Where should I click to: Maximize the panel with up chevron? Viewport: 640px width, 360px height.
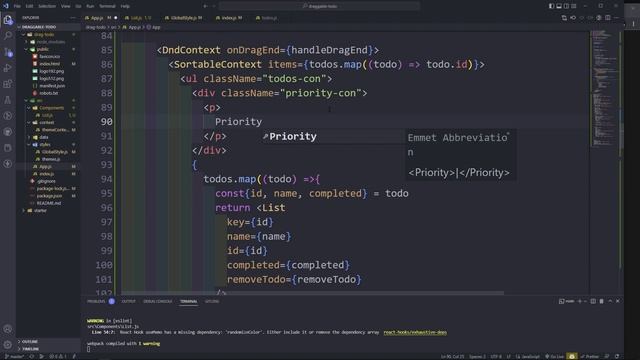pos(610,301)
